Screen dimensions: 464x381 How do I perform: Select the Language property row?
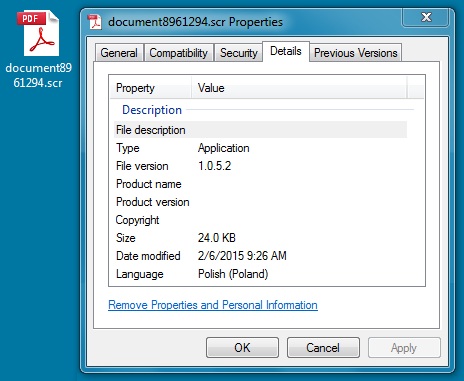click(x=260, y=274)
